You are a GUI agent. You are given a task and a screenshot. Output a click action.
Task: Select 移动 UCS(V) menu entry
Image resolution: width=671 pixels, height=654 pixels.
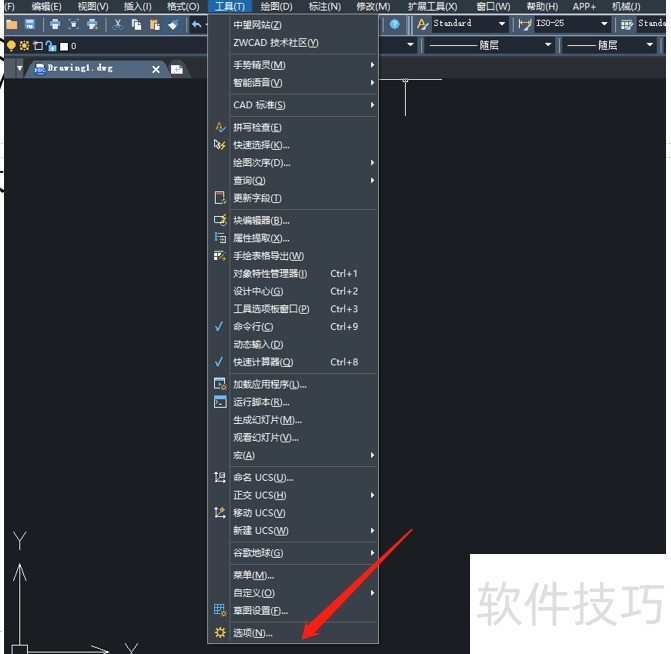(259, 513)
